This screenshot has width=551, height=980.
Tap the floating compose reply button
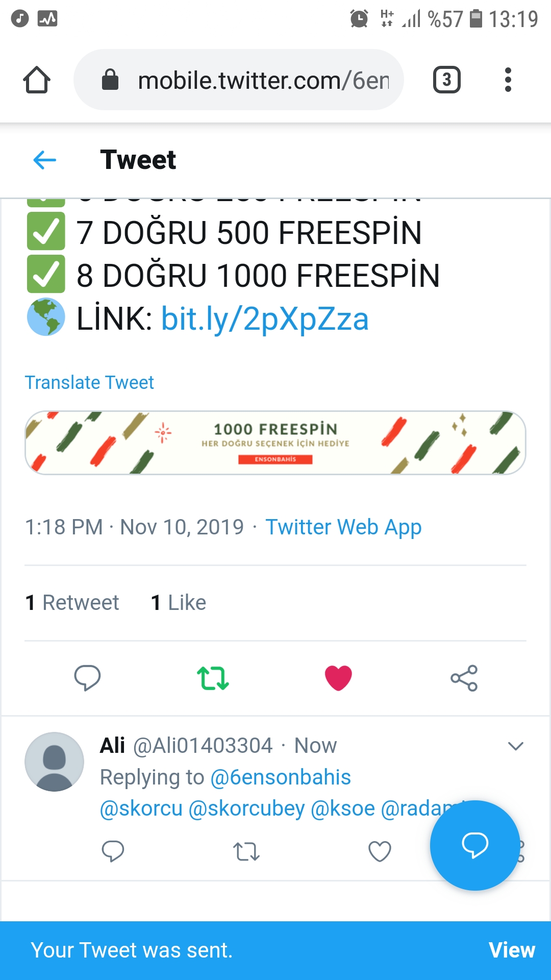coord(474,845)
